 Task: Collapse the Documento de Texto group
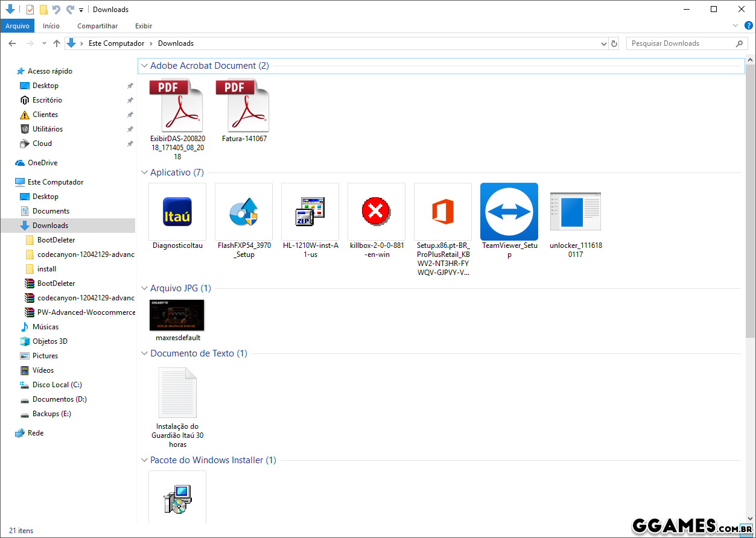(144, 353)
